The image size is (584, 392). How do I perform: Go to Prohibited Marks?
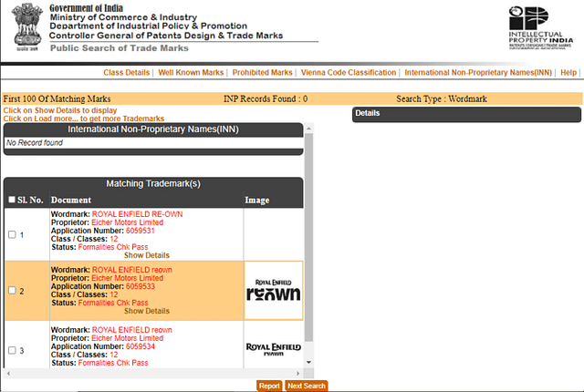[262, 73]
